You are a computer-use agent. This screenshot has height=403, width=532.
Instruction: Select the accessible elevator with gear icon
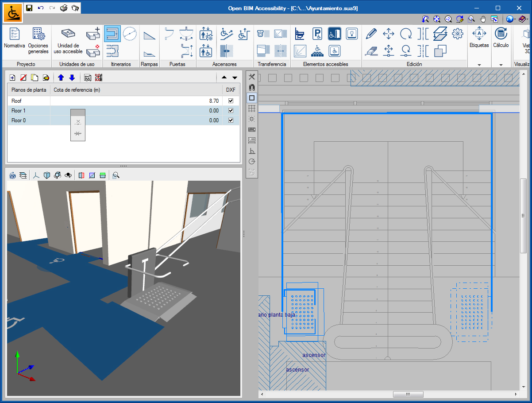coord(206,34)
